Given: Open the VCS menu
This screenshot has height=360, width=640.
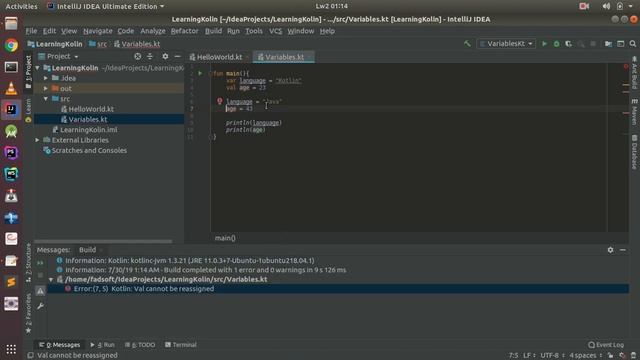Looking at the screenshot, I should 275,31.
